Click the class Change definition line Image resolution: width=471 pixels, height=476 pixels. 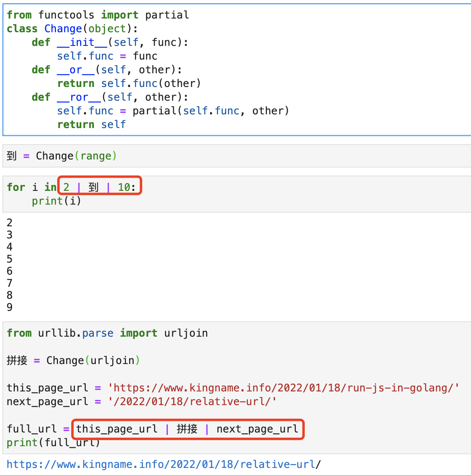[x=72, y=29]
